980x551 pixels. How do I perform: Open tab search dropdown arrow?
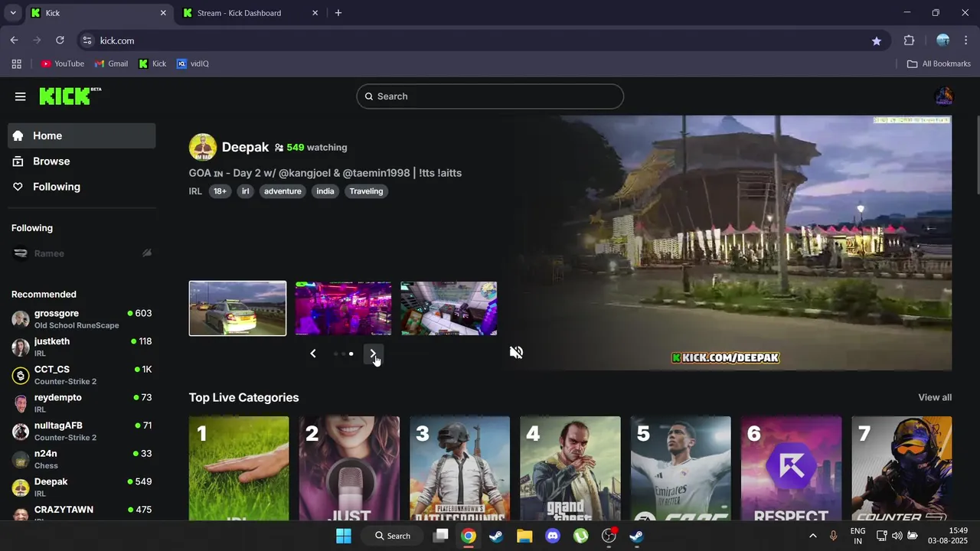(x=13, y=13)
